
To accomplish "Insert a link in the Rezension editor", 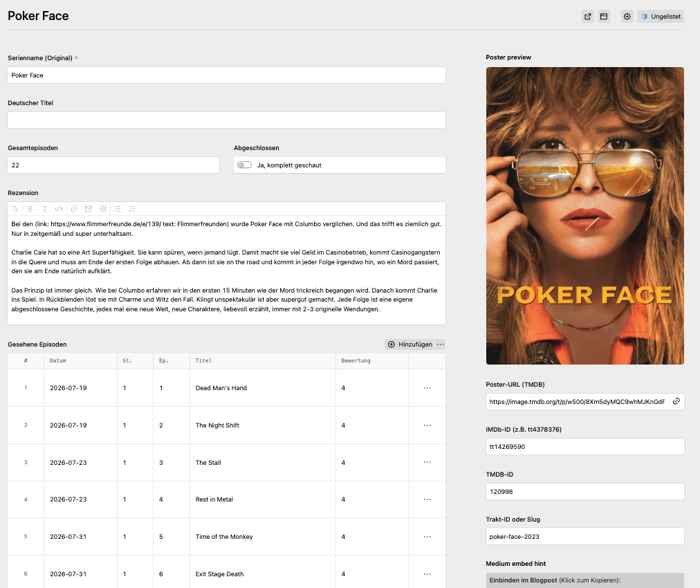I will pyautogui.click(x=74, y=209).
